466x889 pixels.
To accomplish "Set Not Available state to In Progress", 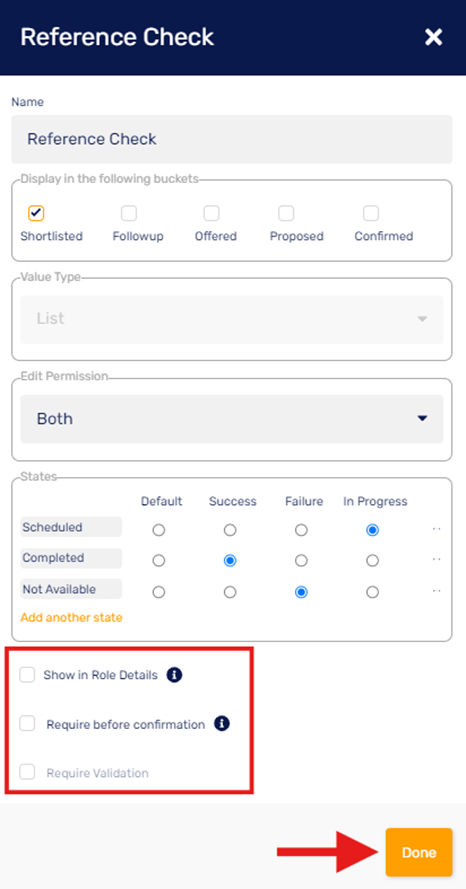I will [x=372, y=592].
